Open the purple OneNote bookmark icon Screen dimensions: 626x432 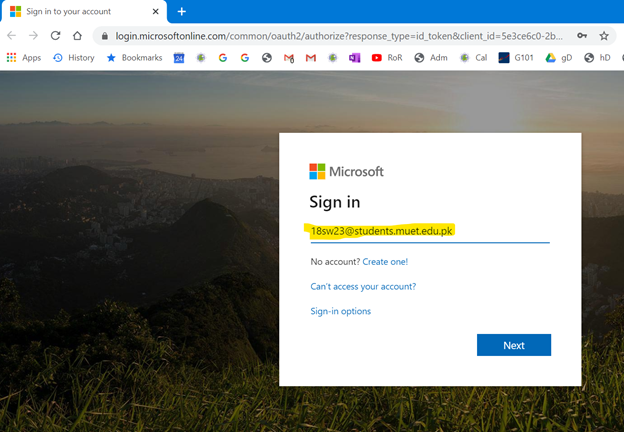pos(354,58)
